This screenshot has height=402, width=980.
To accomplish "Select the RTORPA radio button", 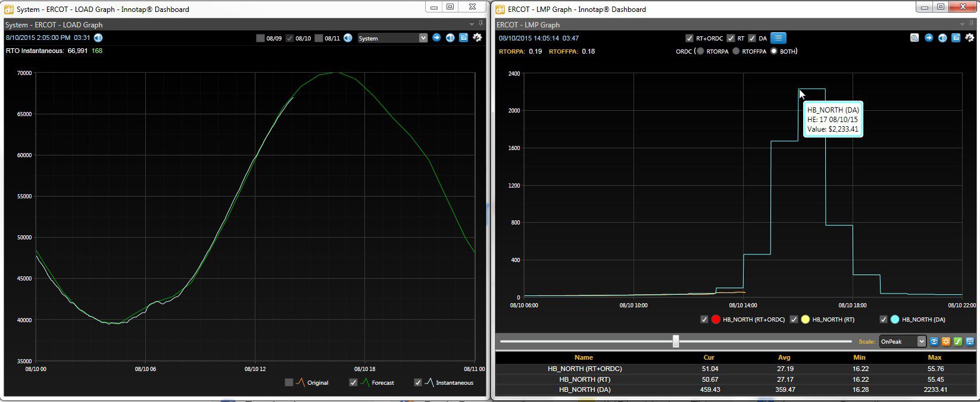I will pyautogui.click(x=700, y=51).
